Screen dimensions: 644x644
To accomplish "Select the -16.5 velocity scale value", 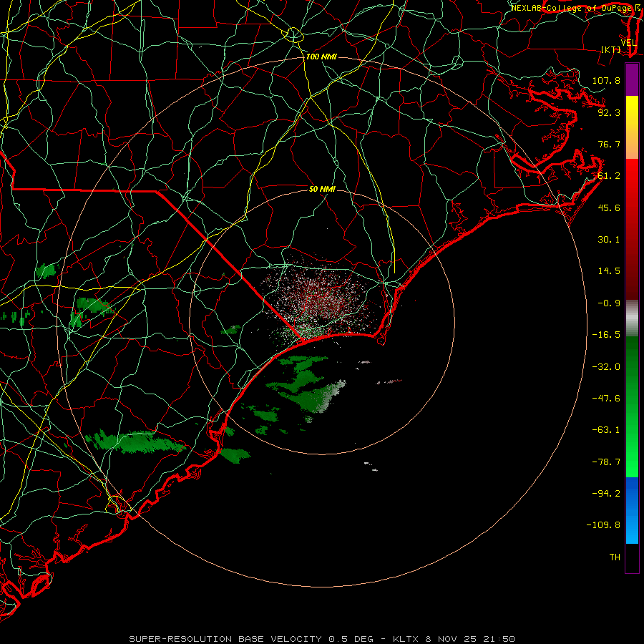I will (606, 335).
